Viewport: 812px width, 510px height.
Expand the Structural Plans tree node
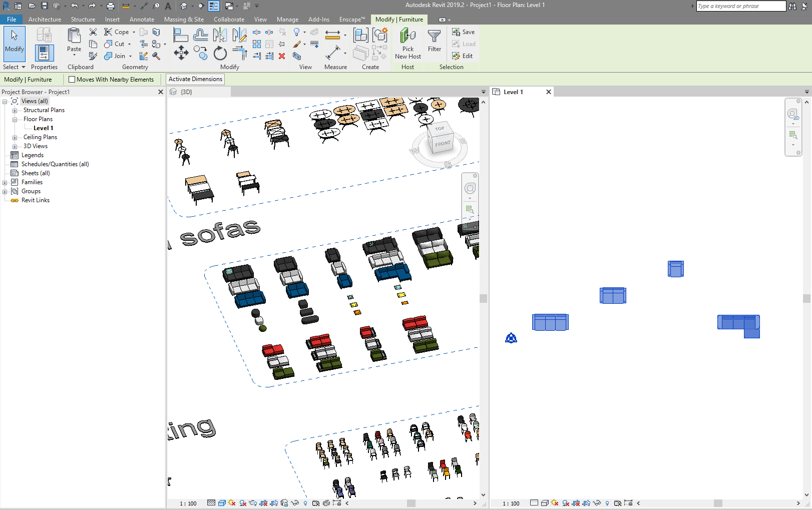coord(15,111)
